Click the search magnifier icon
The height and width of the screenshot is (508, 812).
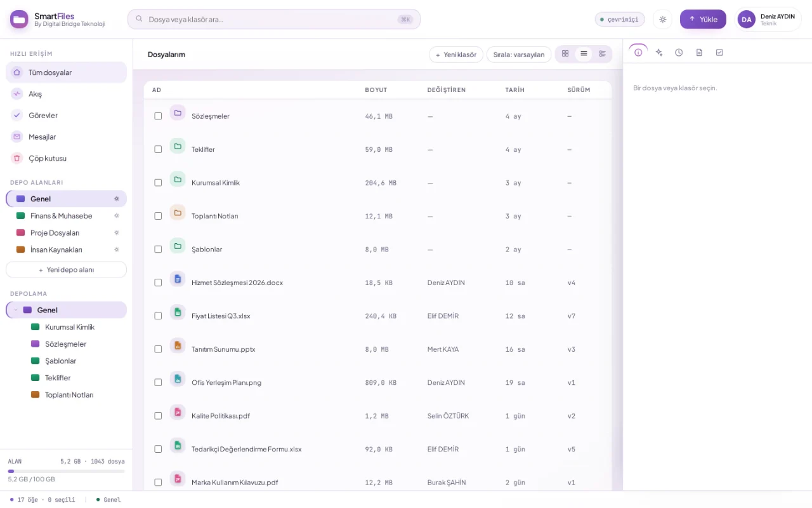point(139,19)
